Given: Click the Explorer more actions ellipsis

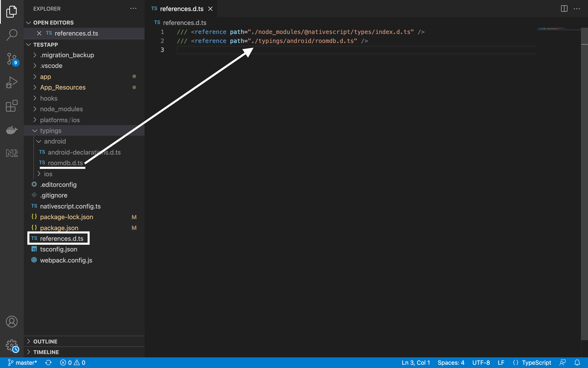Looking at the screenshot, I should coord(133,9).
